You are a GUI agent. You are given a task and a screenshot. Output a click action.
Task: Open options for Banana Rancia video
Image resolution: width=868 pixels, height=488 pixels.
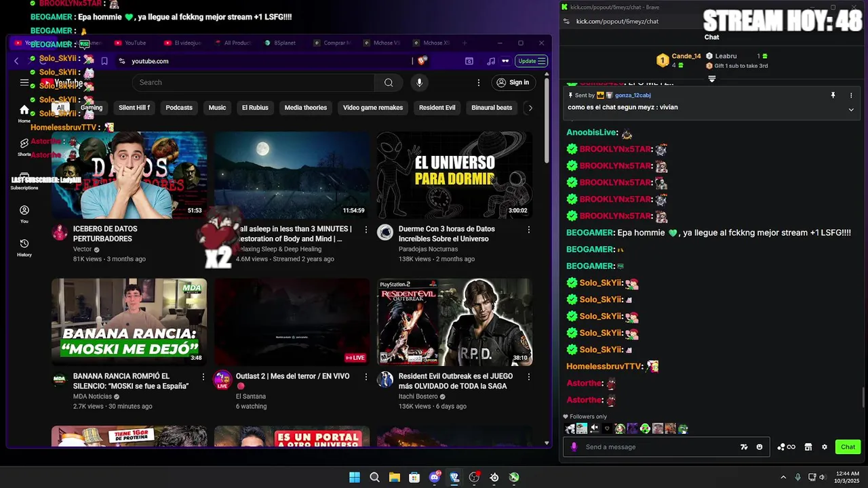click(203, 377)
